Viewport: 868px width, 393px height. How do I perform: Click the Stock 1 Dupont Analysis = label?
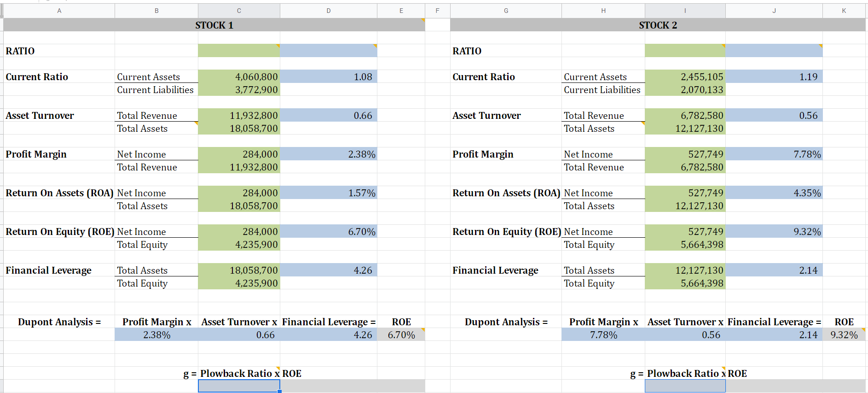pos(59,322)
